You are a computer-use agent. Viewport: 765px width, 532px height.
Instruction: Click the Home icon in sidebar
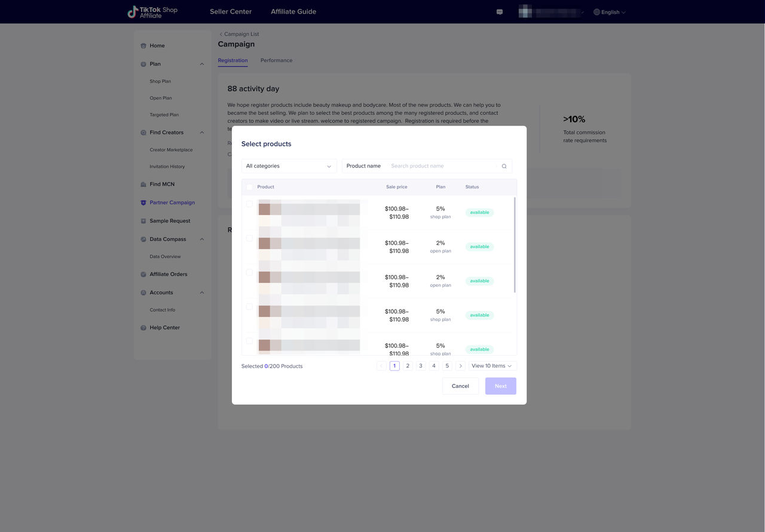coord(143,46)
